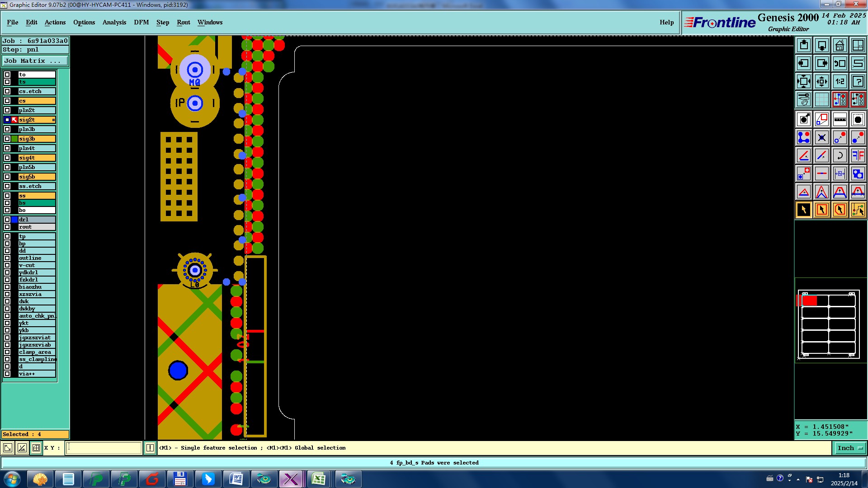Click the grid display icon
The height and width of the screenshot is (488, 868).
(821, 99)
